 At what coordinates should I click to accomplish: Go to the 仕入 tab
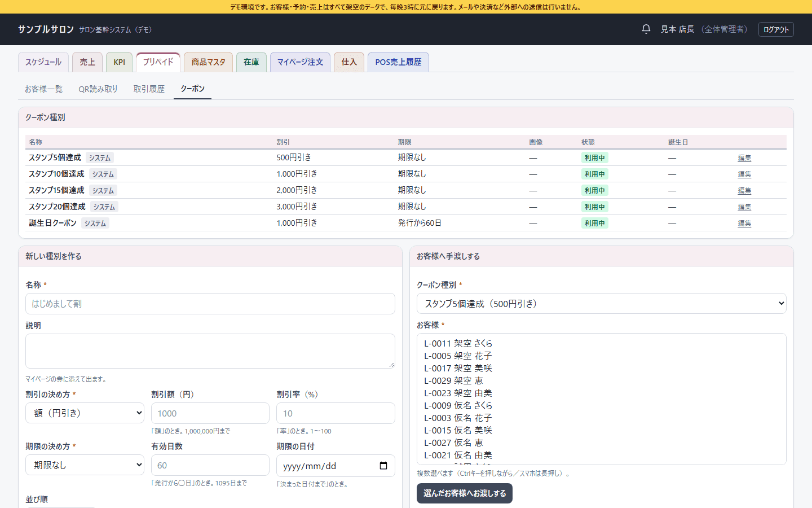pyautogui.click(x=349, y=62)
